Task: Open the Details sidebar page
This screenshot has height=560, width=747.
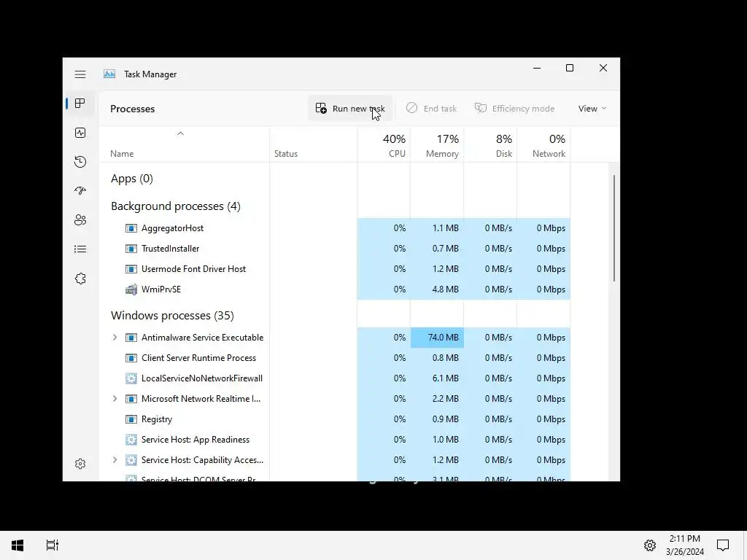Action: 80,249
